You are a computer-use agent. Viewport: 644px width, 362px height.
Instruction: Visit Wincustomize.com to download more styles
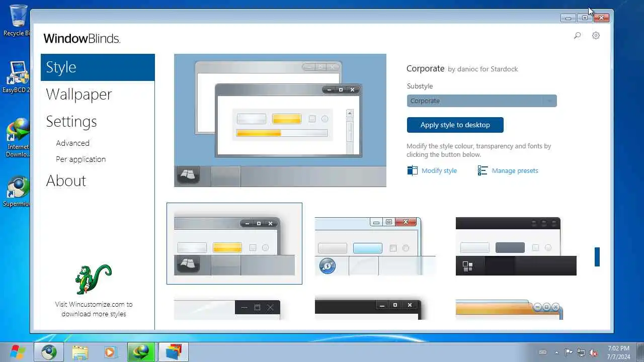(94, 309)
